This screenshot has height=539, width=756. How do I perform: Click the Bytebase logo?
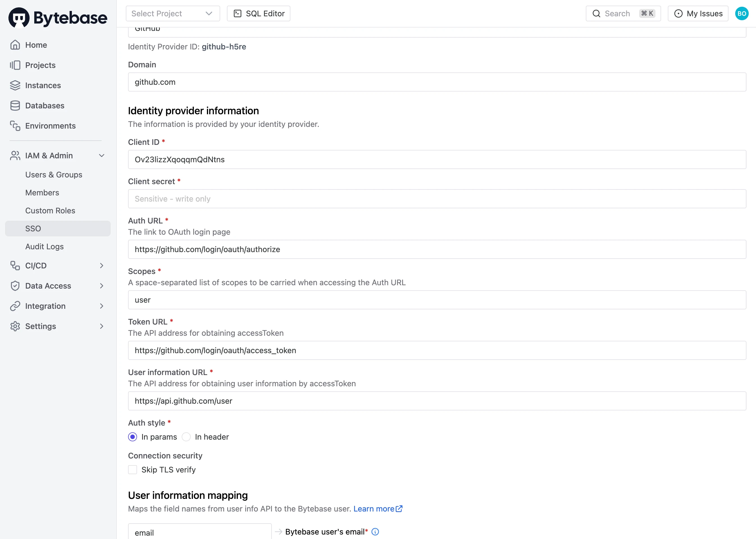click(58, 17)
